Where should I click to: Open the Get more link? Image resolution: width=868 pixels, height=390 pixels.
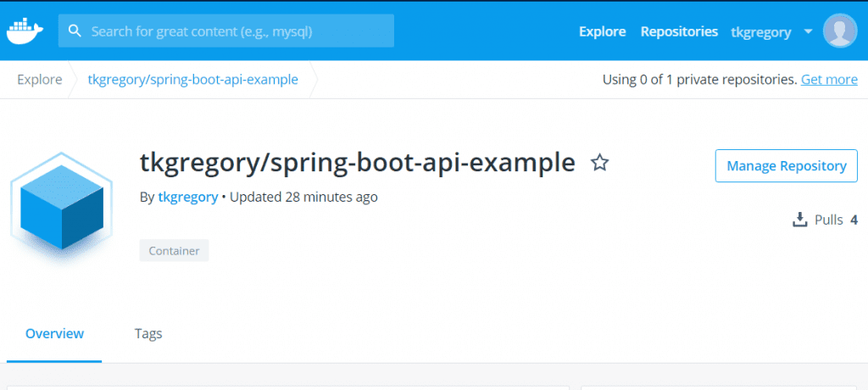(x=829, y=80)
